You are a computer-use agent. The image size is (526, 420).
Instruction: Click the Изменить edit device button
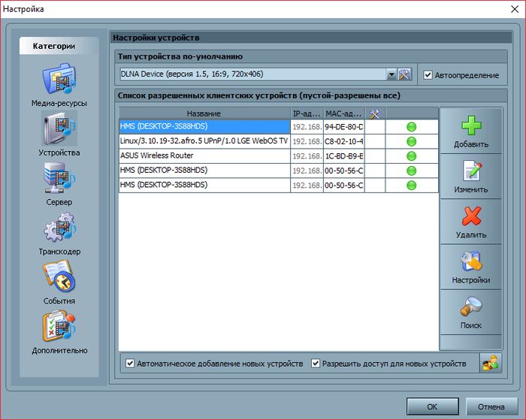(470, 175)
